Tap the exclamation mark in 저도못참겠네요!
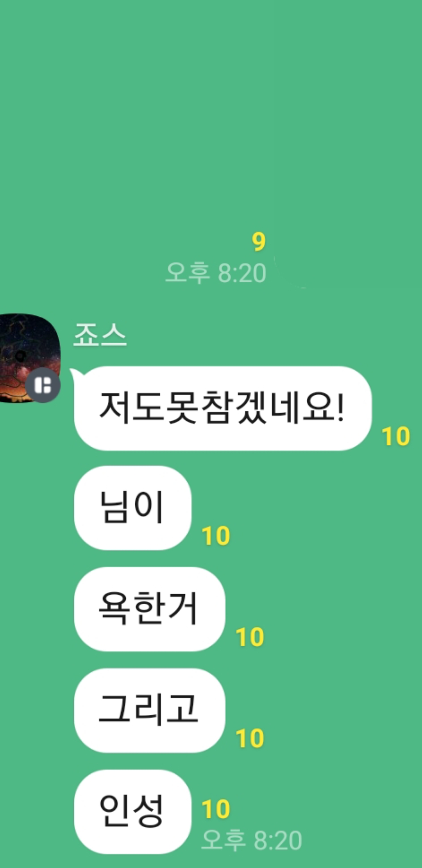This screenshot has width=422, height=868. click(340, 407)
